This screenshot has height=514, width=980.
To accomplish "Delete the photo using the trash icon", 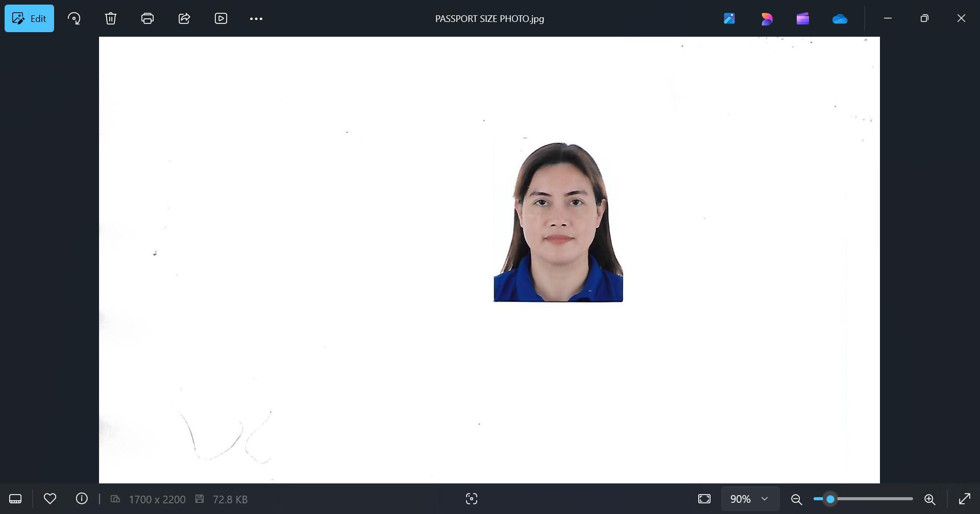I will pyautogui.click(x=111, y=18).
